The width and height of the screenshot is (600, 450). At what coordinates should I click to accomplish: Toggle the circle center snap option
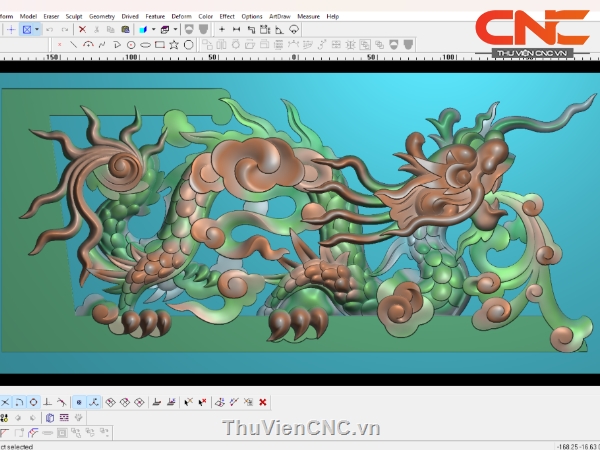[33, 402]
